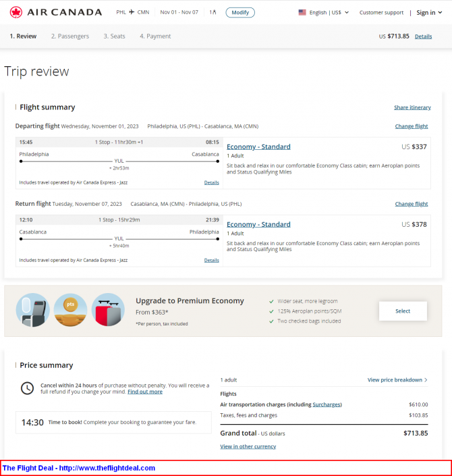Select the 1. Review step tab
This screenshot has height=476, width=452.
pos(23,36)
